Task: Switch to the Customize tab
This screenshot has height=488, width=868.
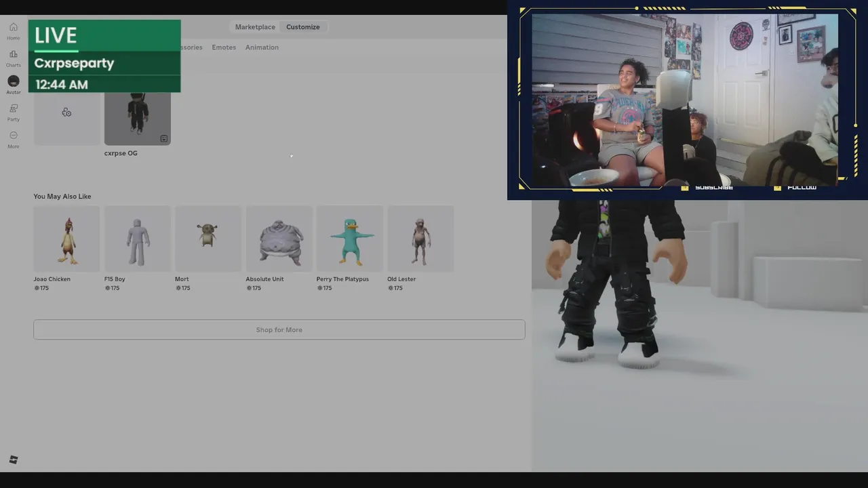Action: pos(302,27)
